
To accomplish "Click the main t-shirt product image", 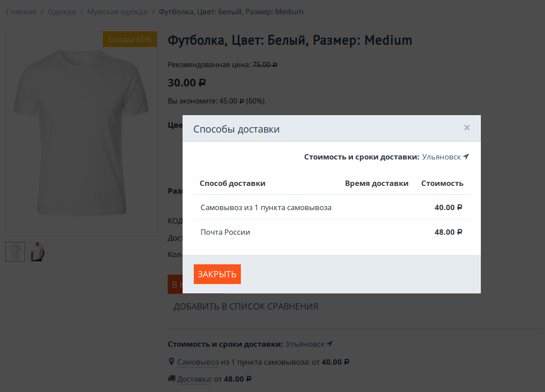I will point(81,134).
